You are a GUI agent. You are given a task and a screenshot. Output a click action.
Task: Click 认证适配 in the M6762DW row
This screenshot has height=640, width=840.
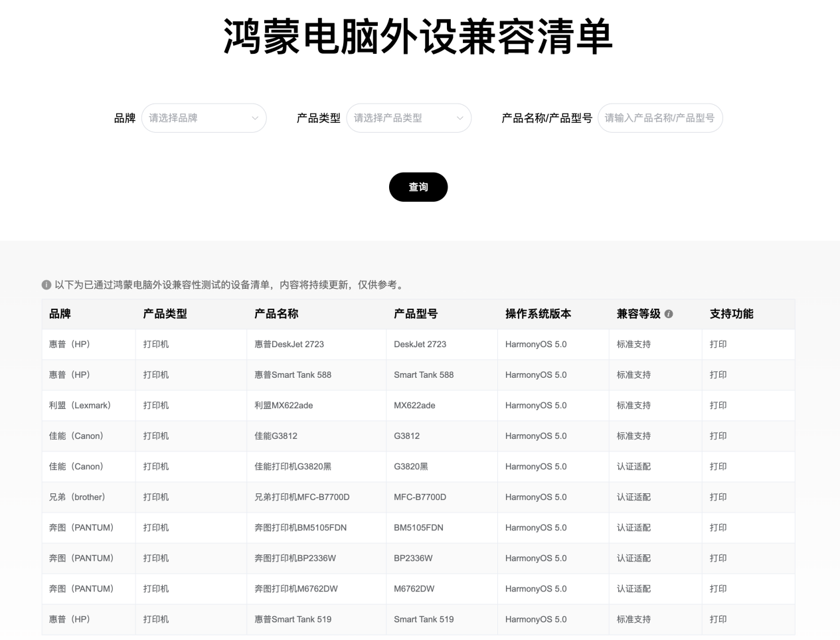coord(633,589)
